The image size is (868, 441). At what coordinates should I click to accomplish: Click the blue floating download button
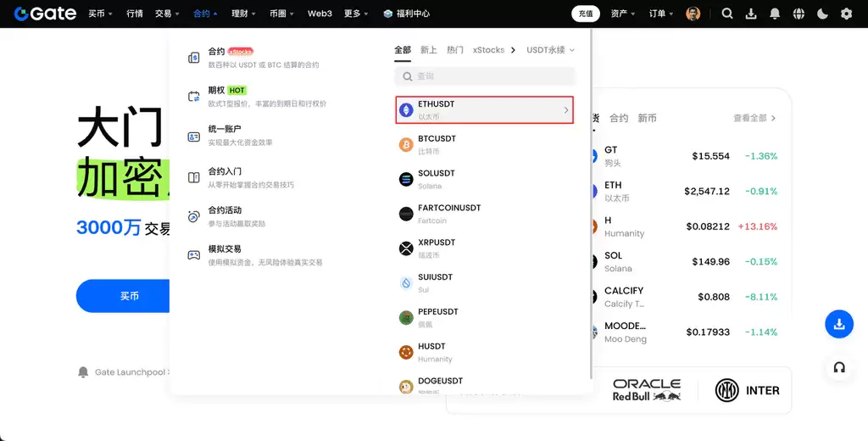point(839,324)
